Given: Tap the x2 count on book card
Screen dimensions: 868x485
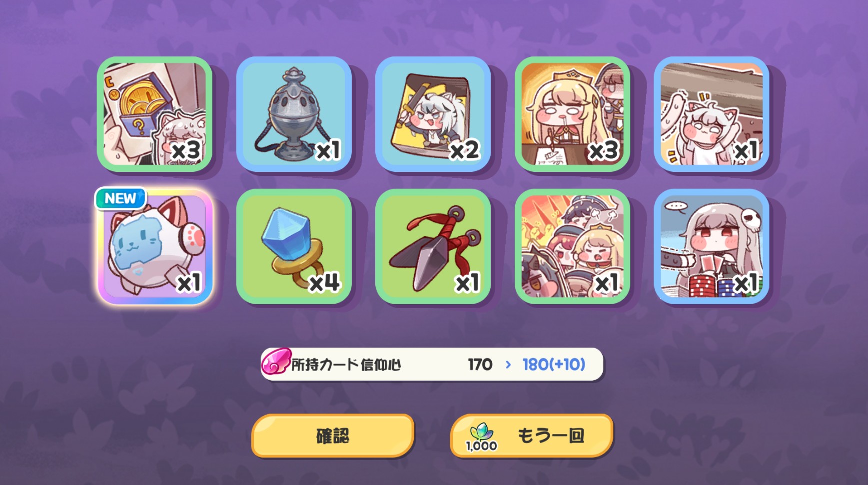Looking at the screenshot, I should point(465,150).
